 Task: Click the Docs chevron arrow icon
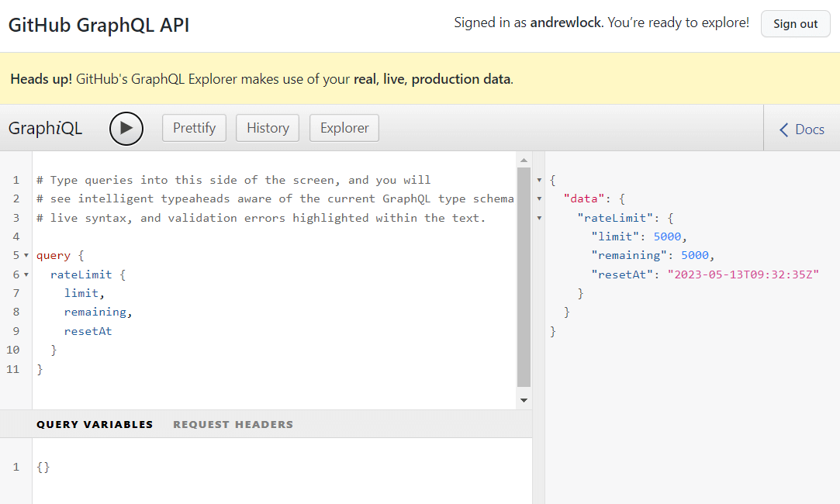click(x=783, y=129)
